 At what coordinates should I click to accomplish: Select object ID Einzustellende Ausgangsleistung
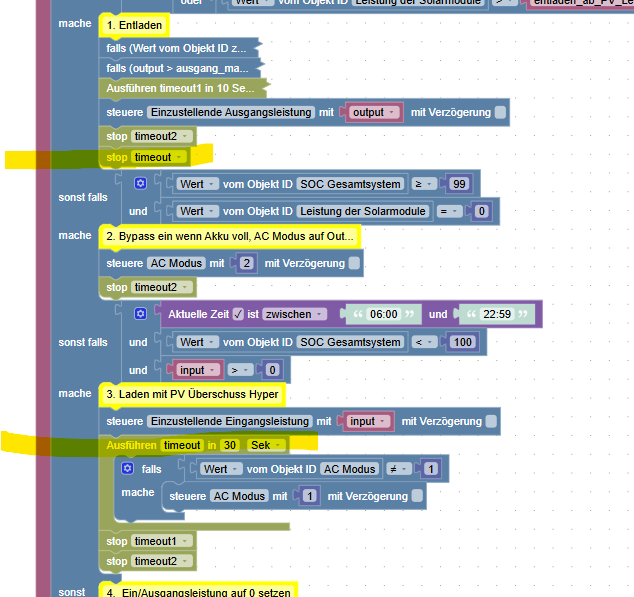[x=231, y=112]
